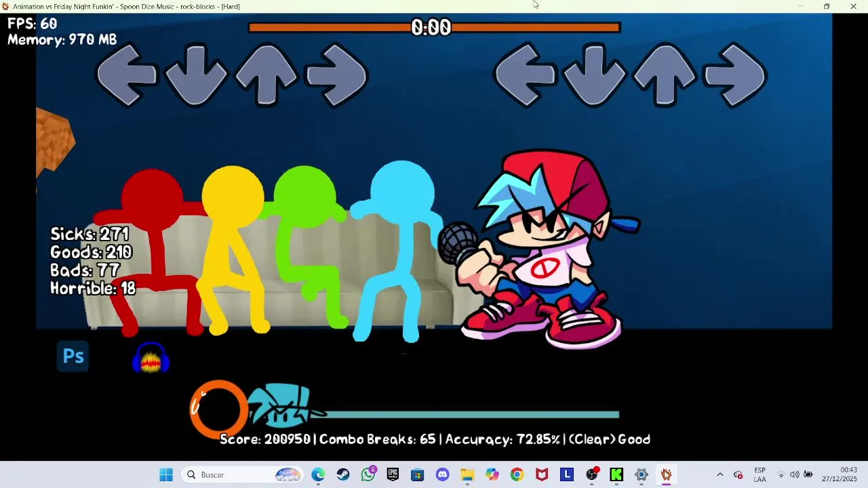Show hidden system tray icons
The image size is (868, 488).
pos(720,475)
